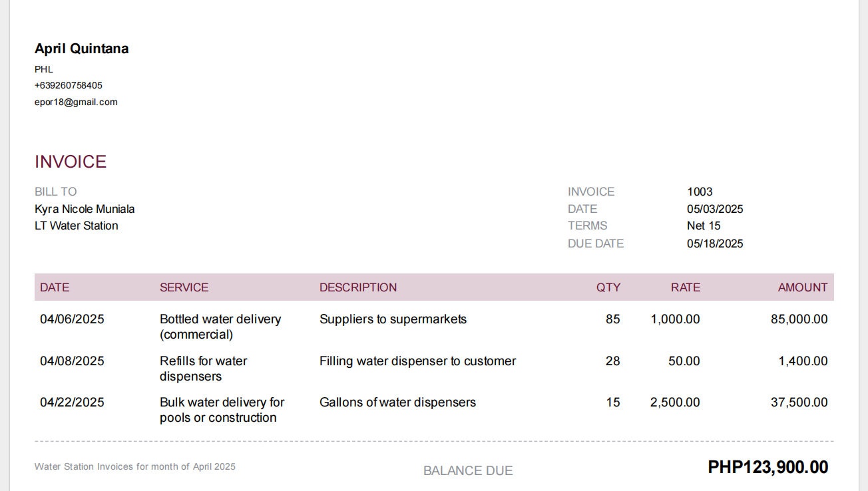Click the LT Water Station text
868x491 pixels.
coord(77,226)
